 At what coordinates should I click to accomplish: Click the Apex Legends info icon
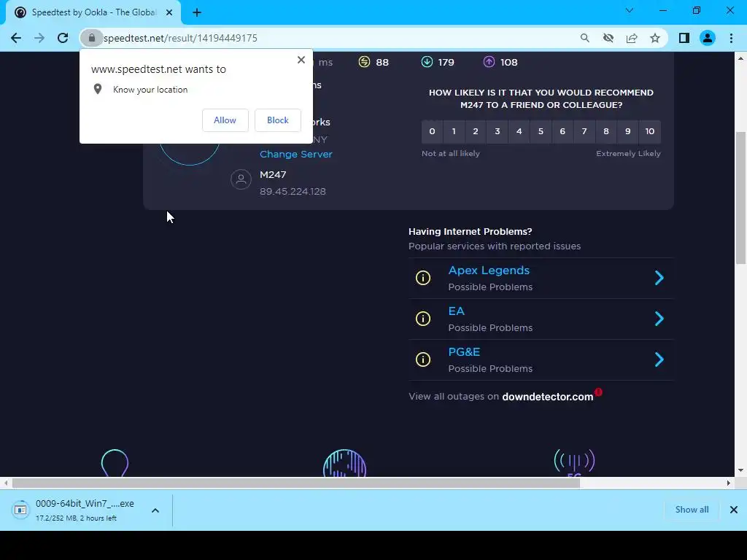pos(423,278)
